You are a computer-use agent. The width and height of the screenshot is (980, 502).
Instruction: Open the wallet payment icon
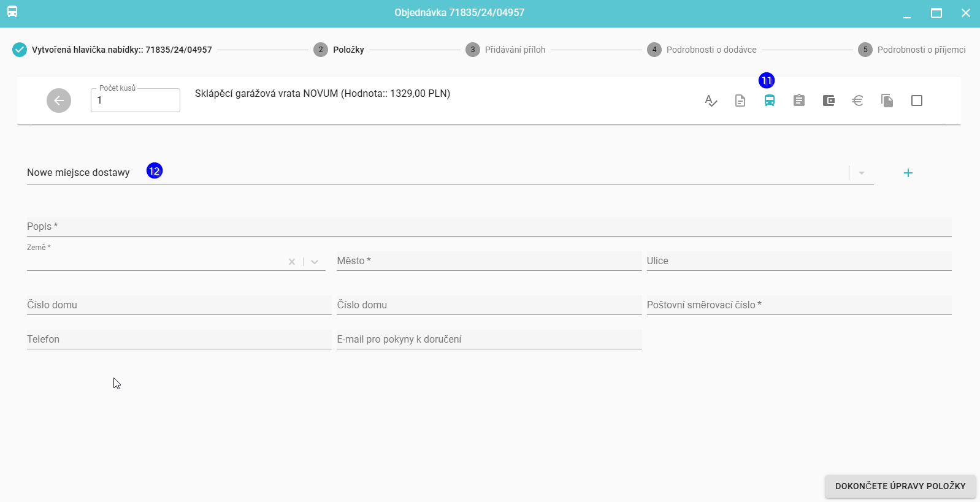829,101
